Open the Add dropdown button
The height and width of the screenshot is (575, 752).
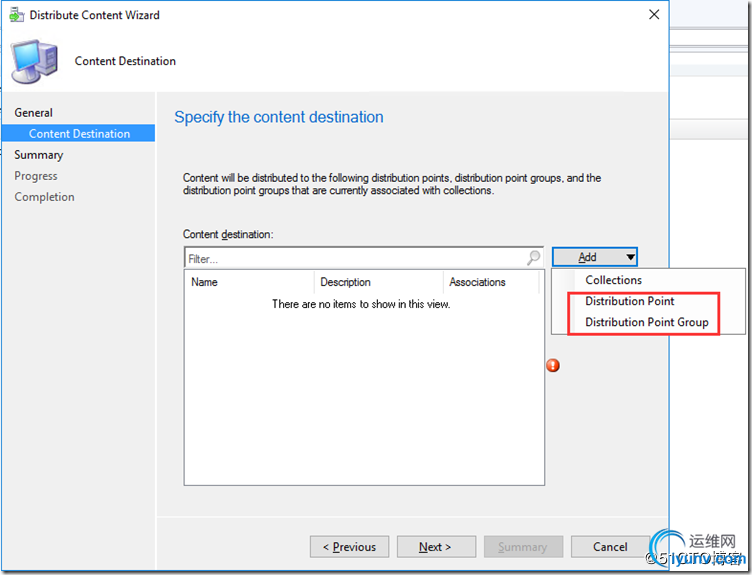pyautogui.click(x=594, y=257)
